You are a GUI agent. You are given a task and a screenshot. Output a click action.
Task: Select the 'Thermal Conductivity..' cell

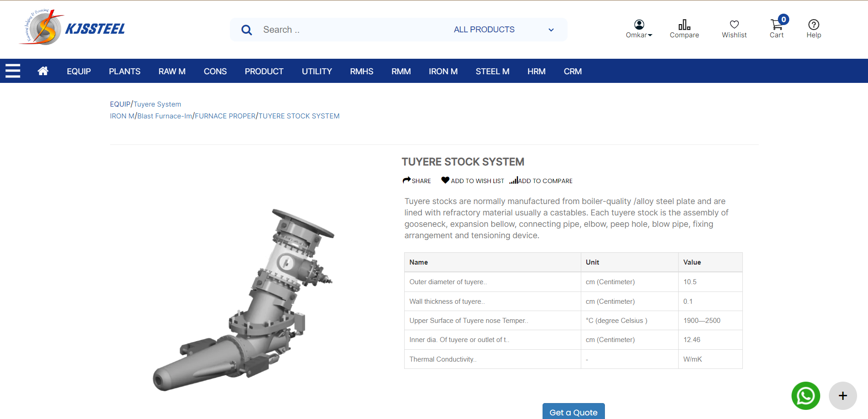tap(492, 359)
